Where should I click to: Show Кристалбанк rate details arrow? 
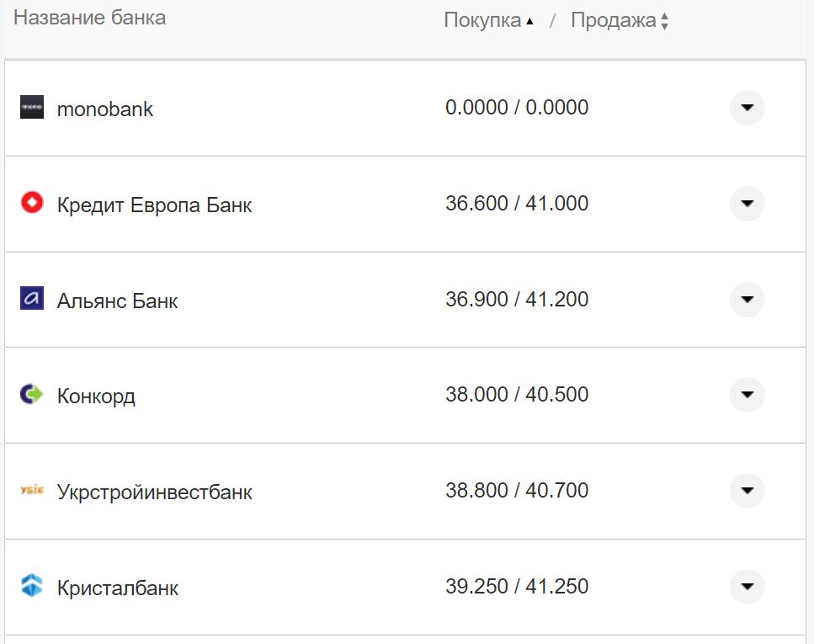click(x=747, y=587)
